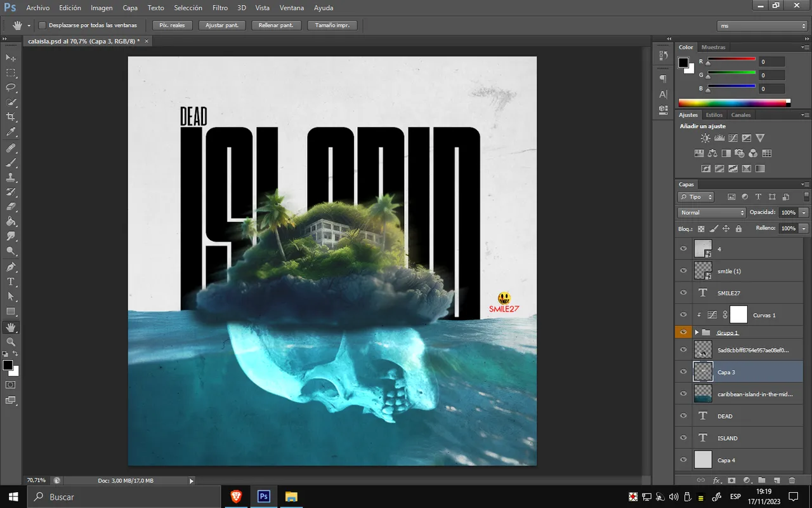
Task: Click the Ajustar pant. button
Action: coord(223,25)
